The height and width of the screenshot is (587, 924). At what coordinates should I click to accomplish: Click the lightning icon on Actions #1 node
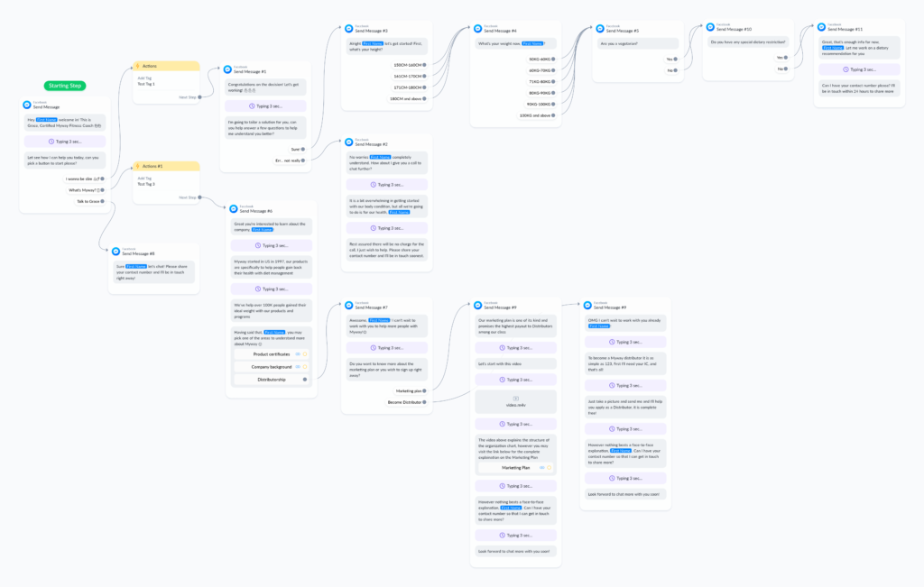(138, 166)
